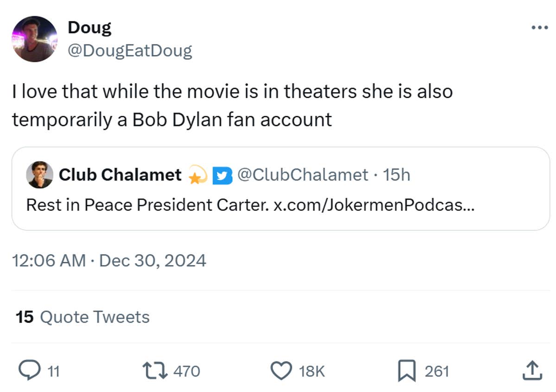This screenshot has height=392, width=556.
Task: Like the tweet with the heart icon
Action: pyautogui.click(x=282, y=371)
